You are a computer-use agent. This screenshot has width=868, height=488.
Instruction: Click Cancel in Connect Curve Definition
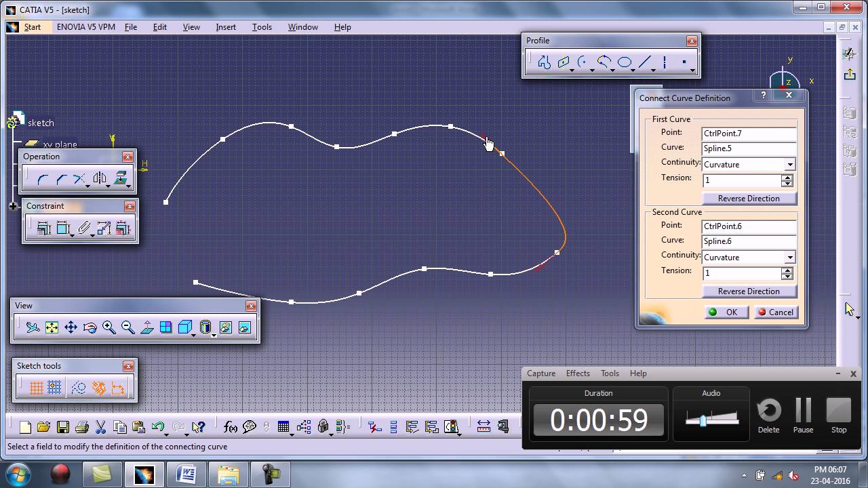[x=776, y=312]
